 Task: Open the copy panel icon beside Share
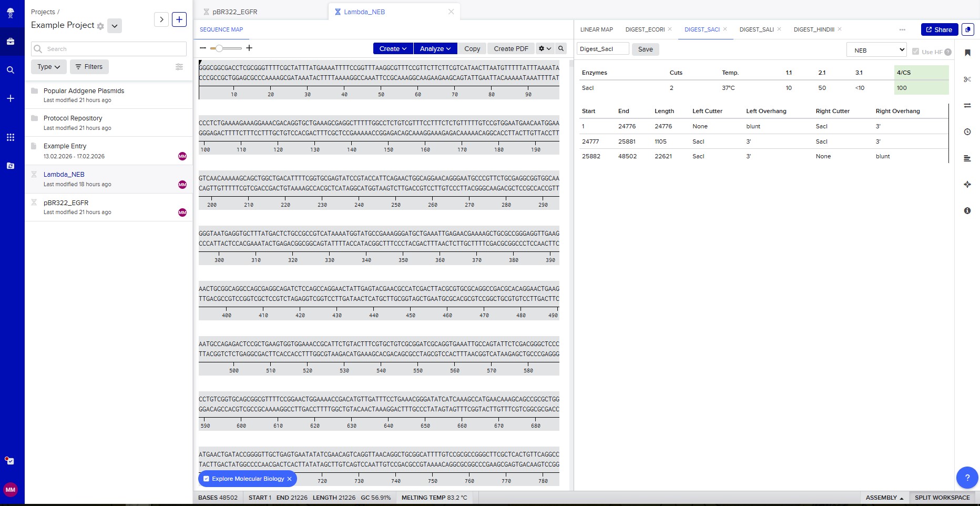967,29
